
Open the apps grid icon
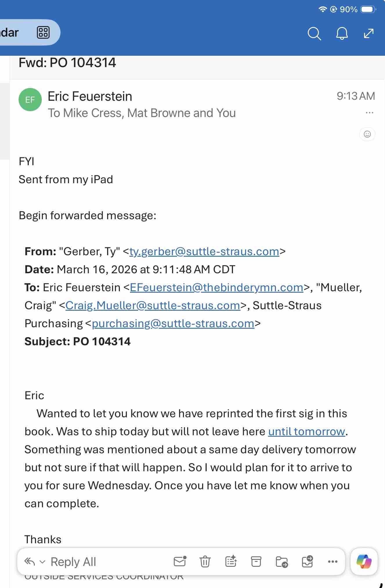click(43, 33)
